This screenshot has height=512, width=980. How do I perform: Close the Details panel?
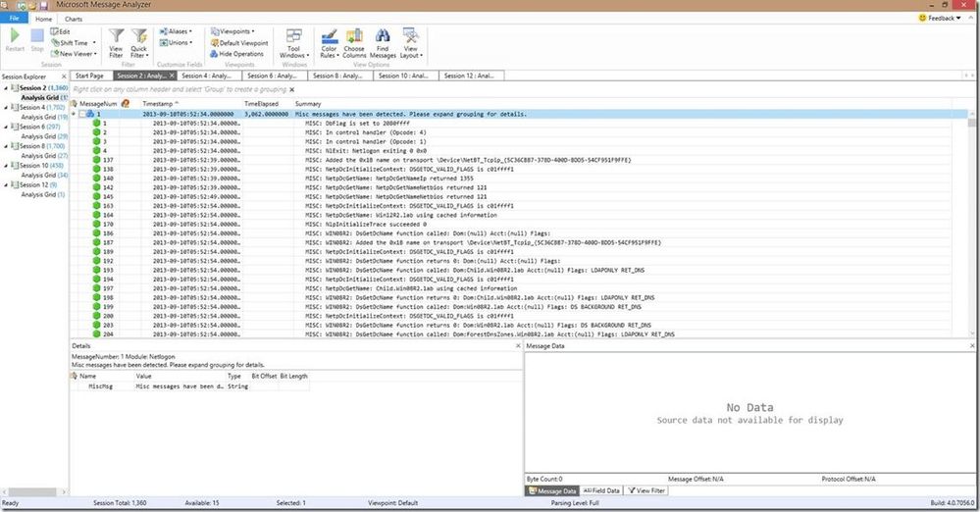click(x=518, y=345)
